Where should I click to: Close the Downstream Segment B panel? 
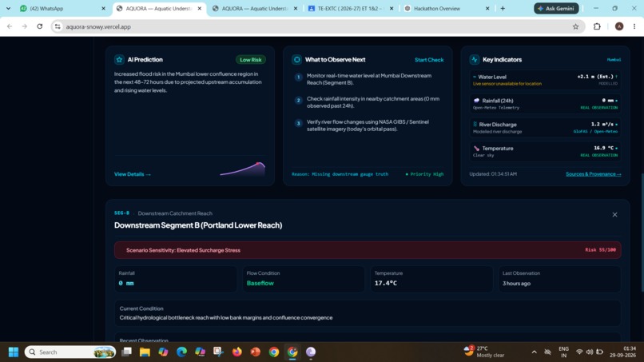click(x=615, y=214)
